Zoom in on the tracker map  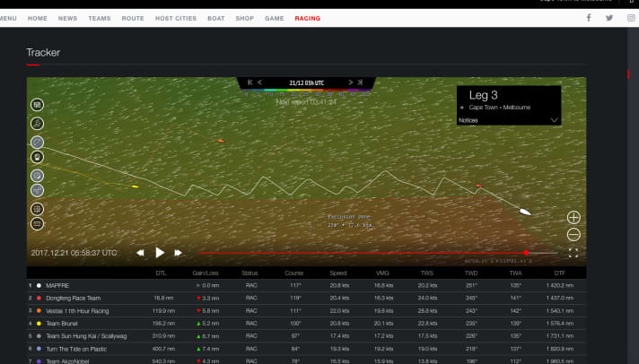point(573,217)
